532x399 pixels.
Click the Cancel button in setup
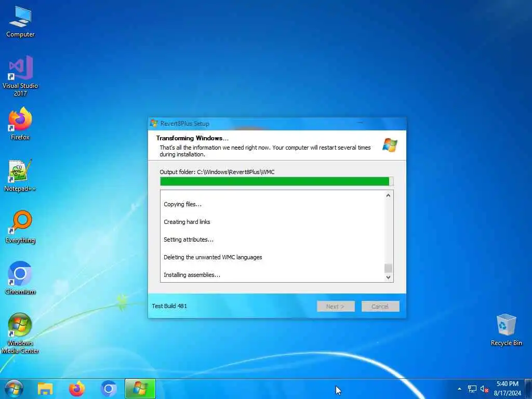pos(380,307)
